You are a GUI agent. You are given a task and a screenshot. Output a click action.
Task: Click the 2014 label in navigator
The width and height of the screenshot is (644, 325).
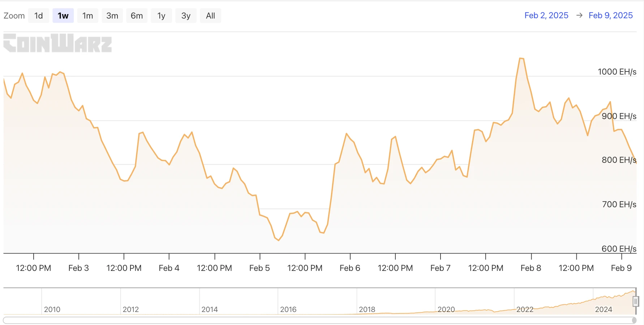coord(210,309)
